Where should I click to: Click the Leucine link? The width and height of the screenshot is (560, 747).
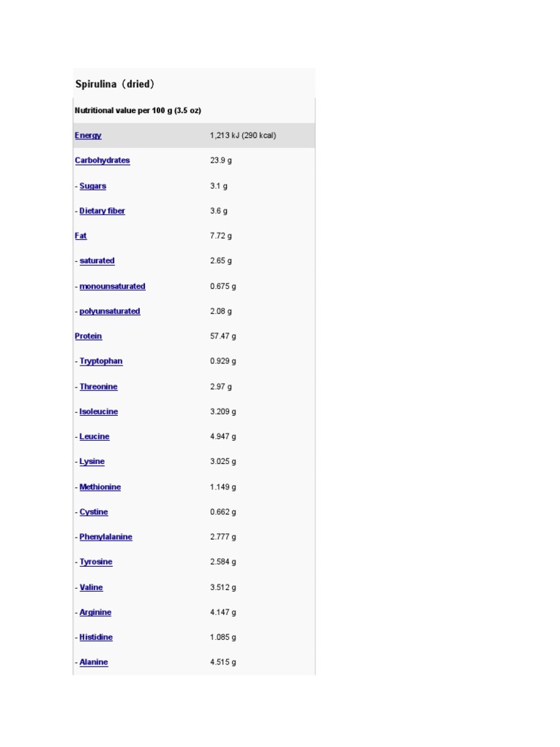(x=95, y=436)
